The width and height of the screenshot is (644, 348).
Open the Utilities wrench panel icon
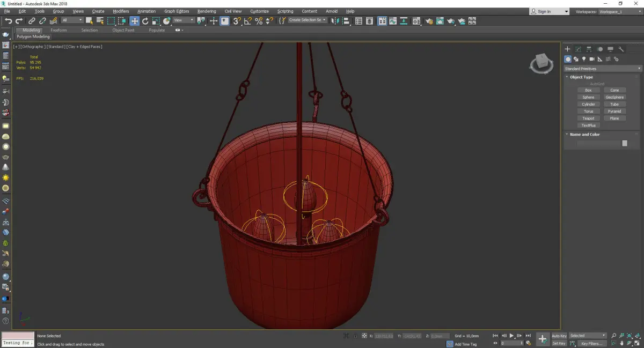coord(621,49)
